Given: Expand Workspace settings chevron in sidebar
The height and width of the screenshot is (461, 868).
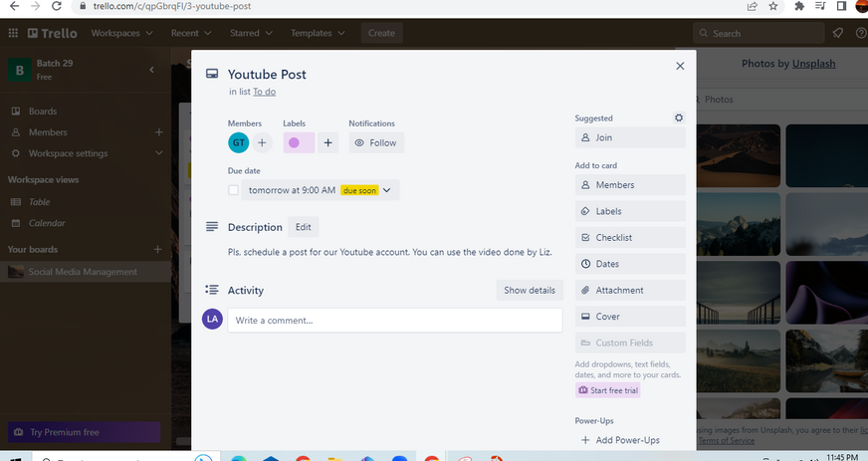Looking at the screenshot, I should click(x=159, y=153).
